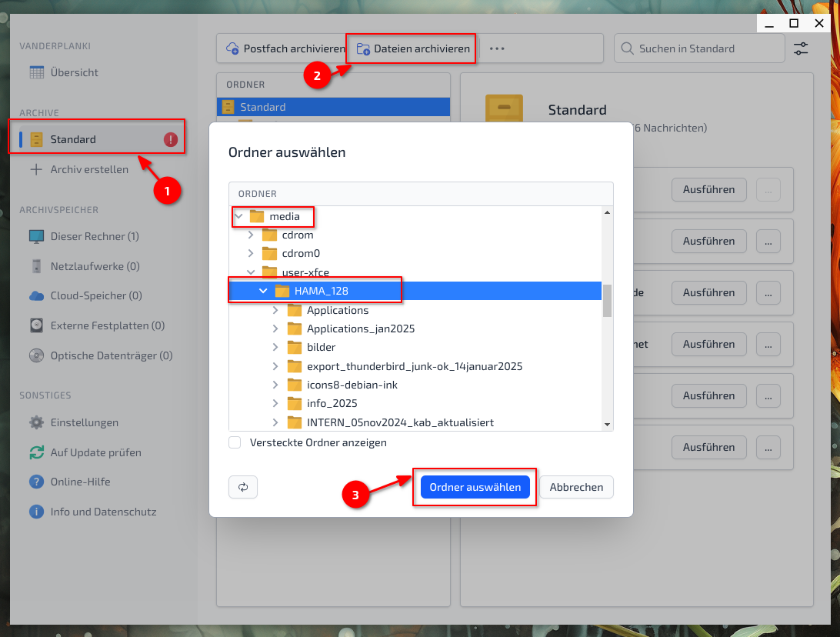
Task: Select the Übersicht table icon
Action: click(36, 72)
